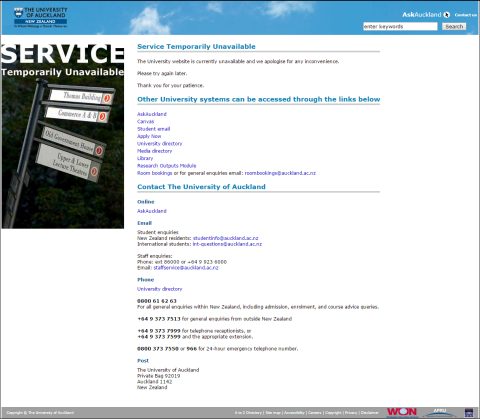
Task: Open AskAuckland link under Online heading
Action: (152, 211)
